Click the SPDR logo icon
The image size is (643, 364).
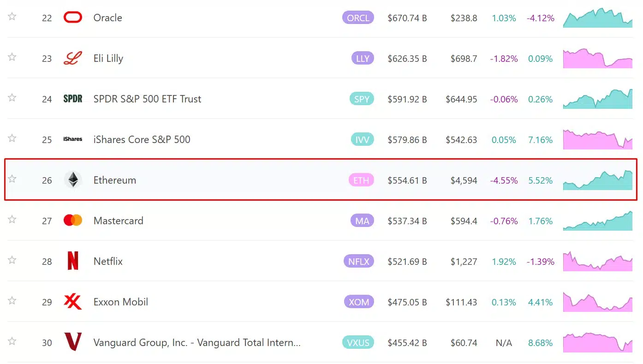point(73,99)
